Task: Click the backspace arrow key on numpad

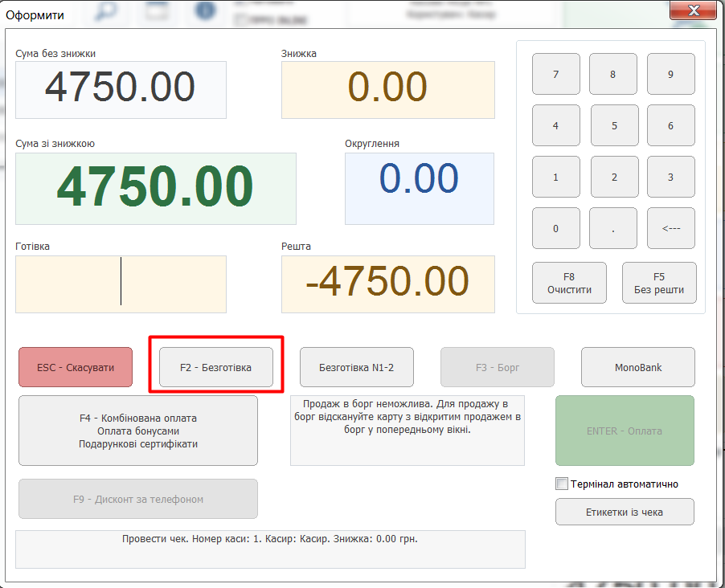Action: tap(671, 228)
